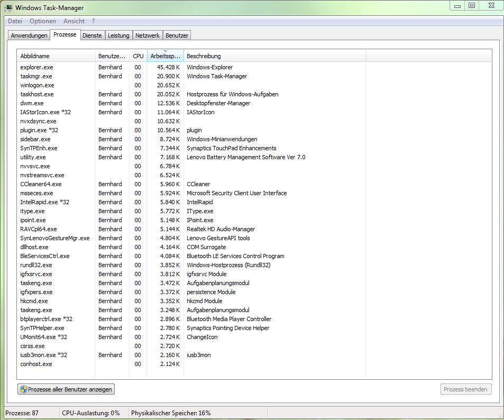The height and width of the screenshot is (420, 504).
Task: Select the utility.exe process row
Action: pos(191,157)
